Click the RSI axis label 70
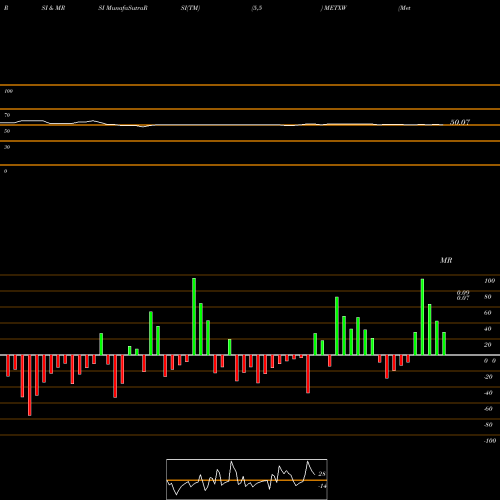The height and width of the screenshot is (500, 500). (x=7, y=115)
